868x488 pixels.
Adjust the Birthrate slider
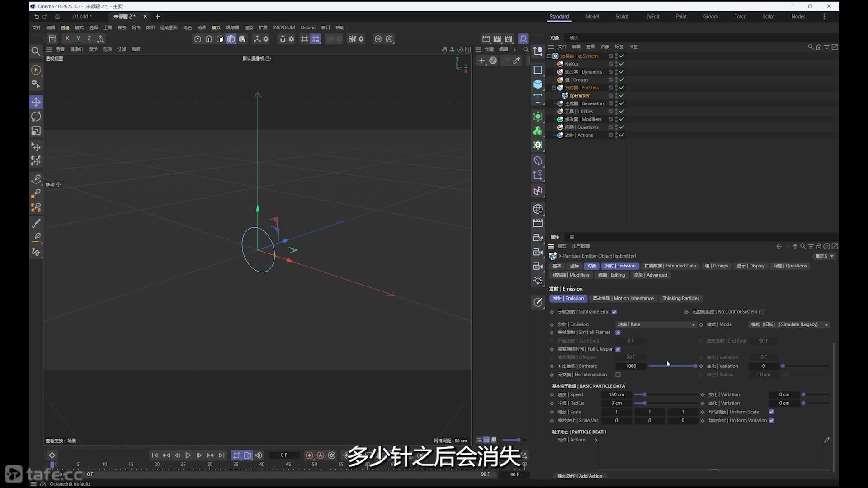click(672, 366)
